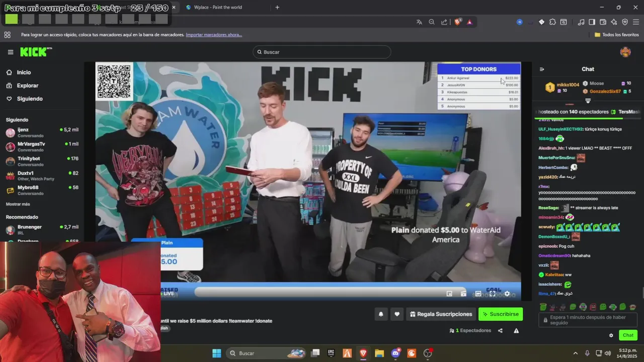644x362 pixels.
Task: Open File Explorer from taskbar
Action: point(379,353)
